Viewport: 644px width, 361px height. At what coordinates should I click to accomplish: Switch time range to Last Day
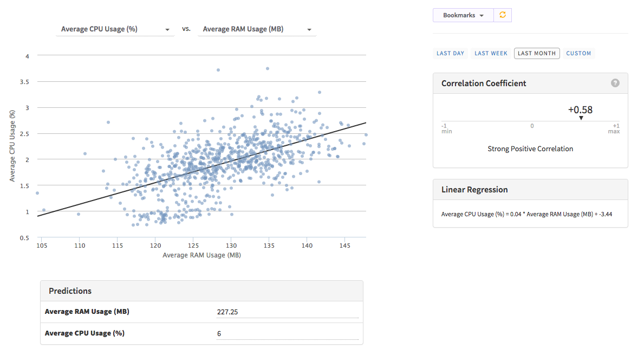450,53
